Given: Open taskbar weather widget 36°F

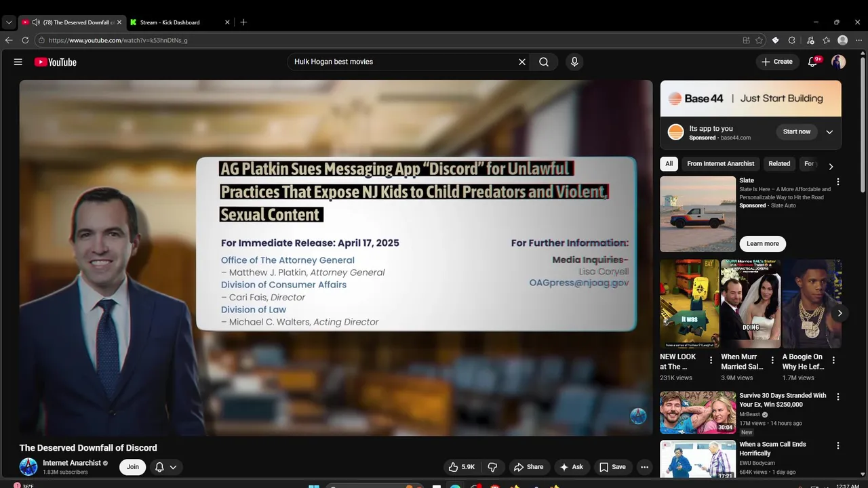Looking at the screenshot, I should 24,485.
